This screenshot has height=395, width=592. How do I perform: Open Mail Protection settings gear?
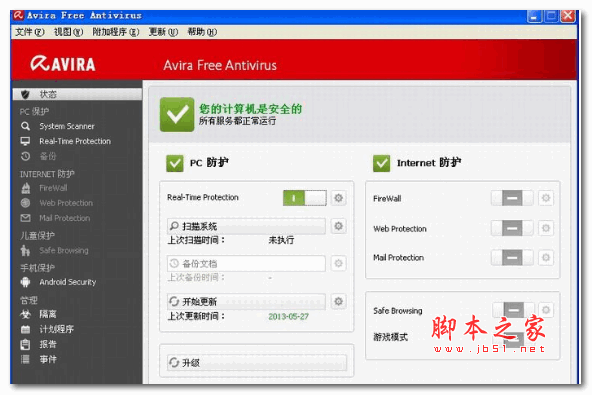tap(546, 258)
